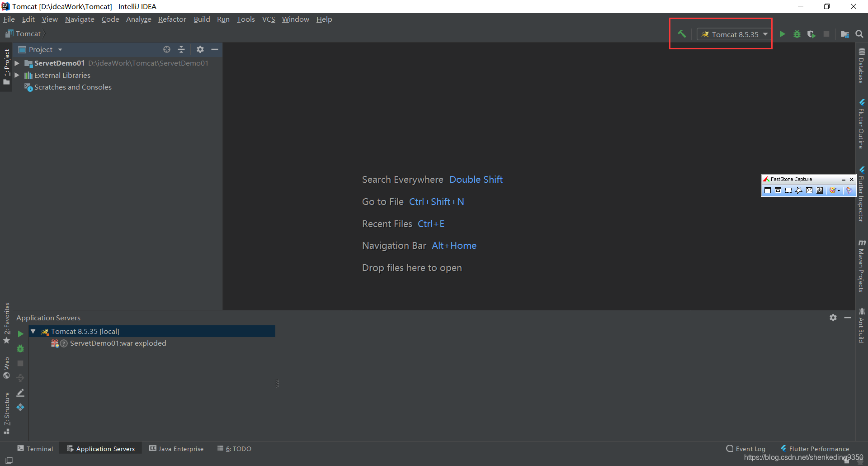Open the Code menu

coord(110,19)
